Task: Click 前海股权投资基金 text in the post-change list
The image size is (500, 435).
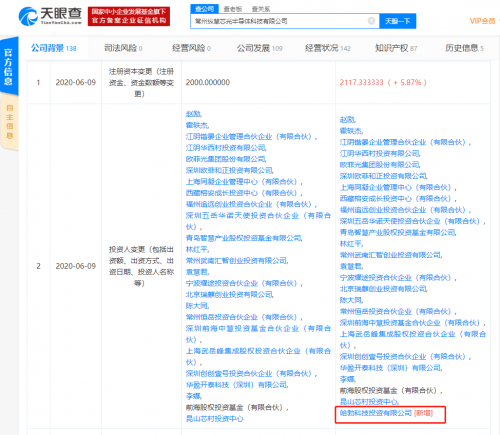Action: point(391,390)
